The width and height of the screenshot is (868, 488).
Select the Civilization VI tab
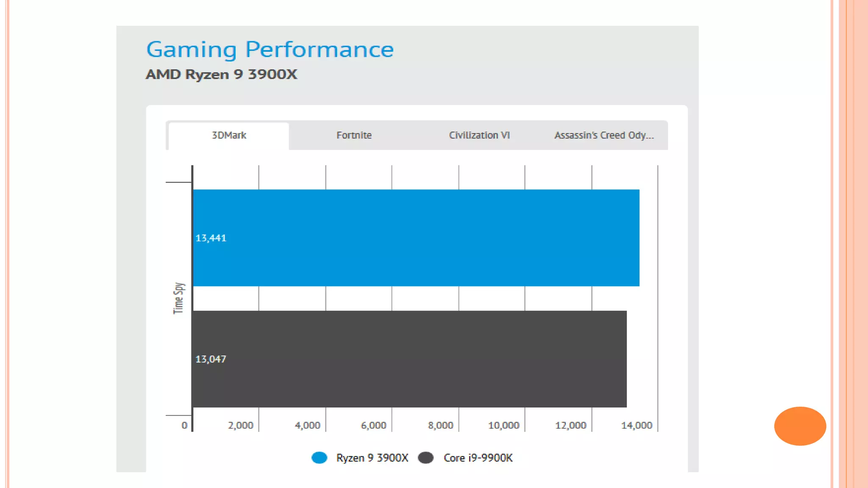(x=479, y=136)
